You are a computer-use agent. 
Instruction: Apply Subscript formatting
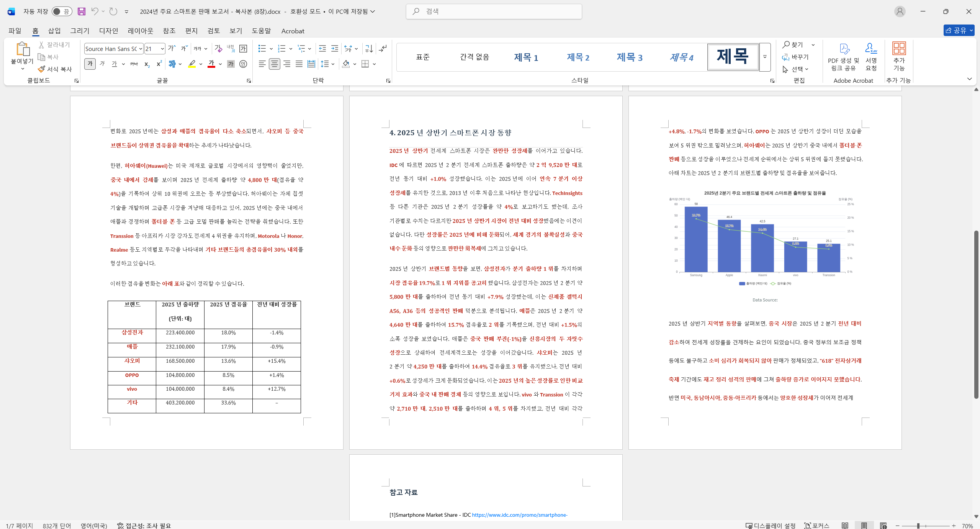pos(147,64)
